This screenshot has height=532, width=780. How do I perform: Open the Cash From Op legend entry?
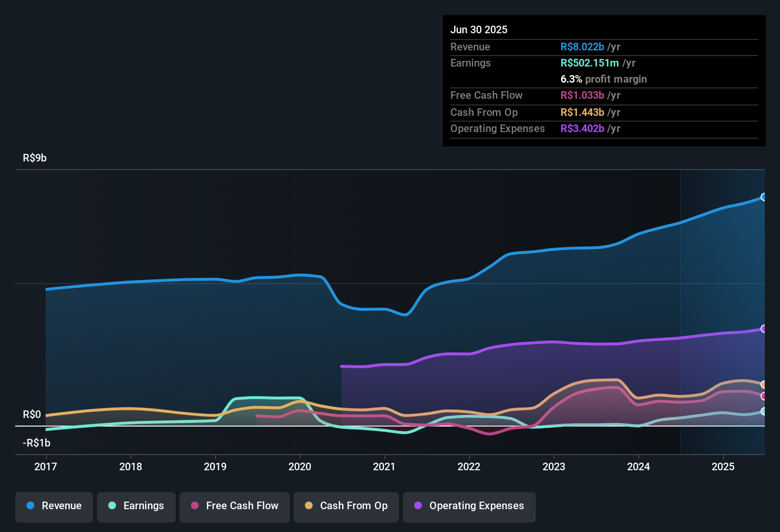[346, 506]
